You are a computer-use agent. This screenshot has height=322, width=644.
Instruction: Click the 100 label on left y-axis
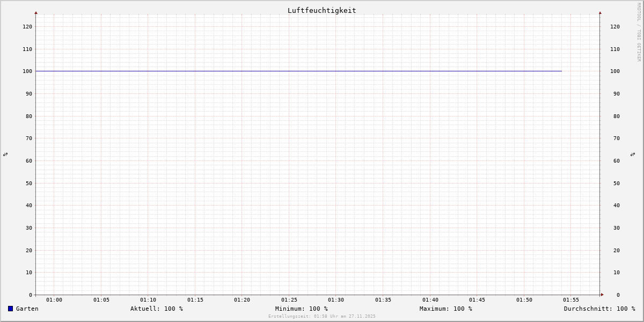(x=27, y=71)
